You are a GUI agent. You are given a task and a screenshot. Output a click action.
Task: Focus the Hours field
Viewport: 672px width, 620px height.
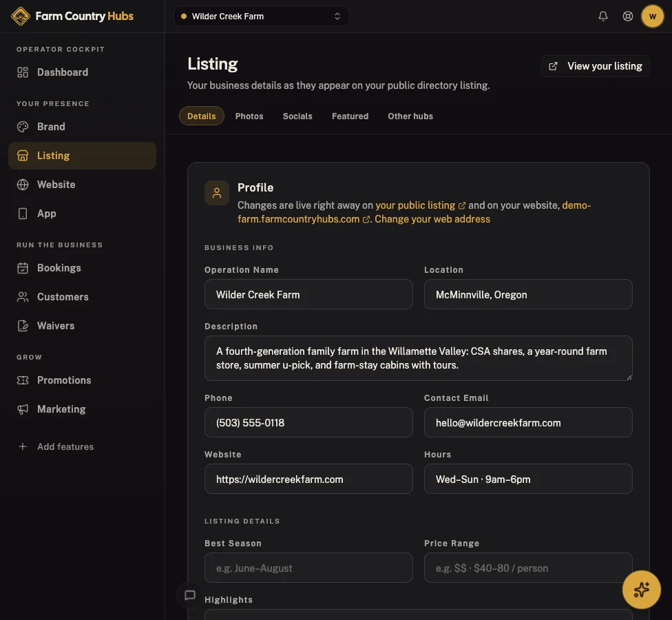(x=528, y=479)
